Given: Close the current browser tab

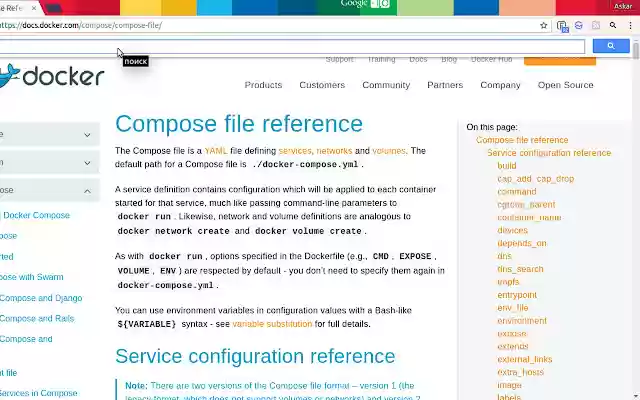Looking at the screenshot, I should (x=34, y=8).
